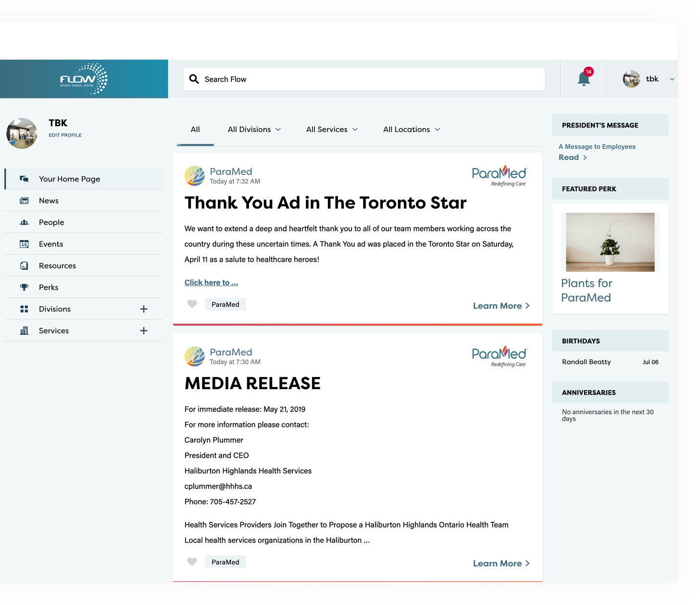Open News in the sidebar
The height and width of the screenshot is (605, 700).
(x=84, y=201)
